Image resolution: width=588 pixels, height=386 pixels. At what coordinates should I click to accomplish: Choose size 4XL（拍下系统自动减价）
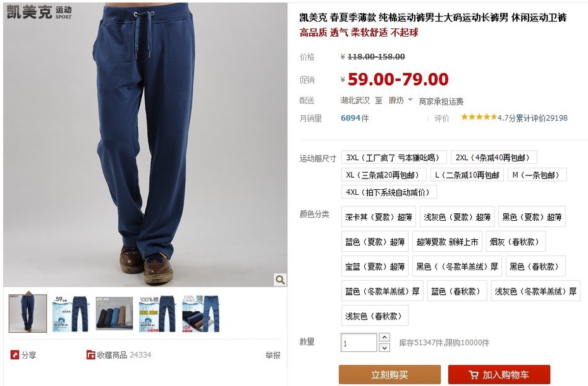click(x=389, y=192)
